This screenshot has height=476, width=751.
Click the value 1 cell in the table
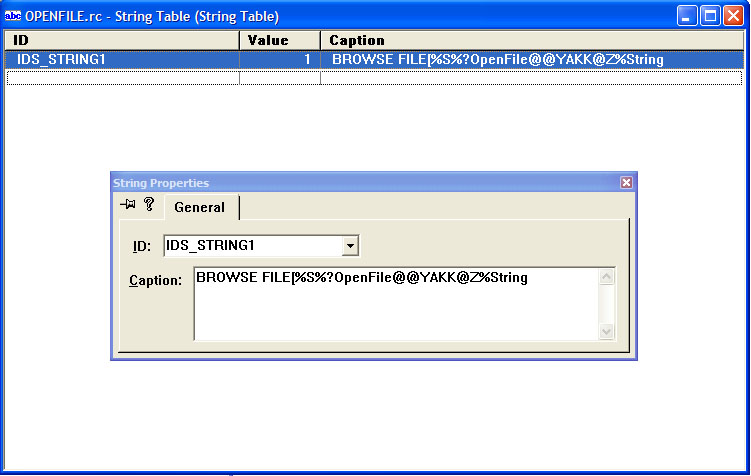[280, 60]
